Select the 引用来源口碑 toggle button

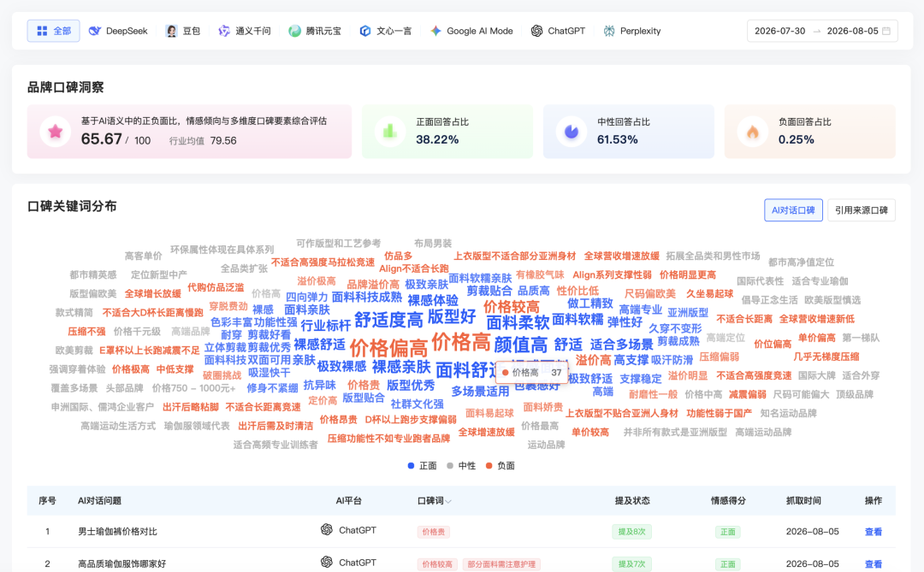coord(861,210)
